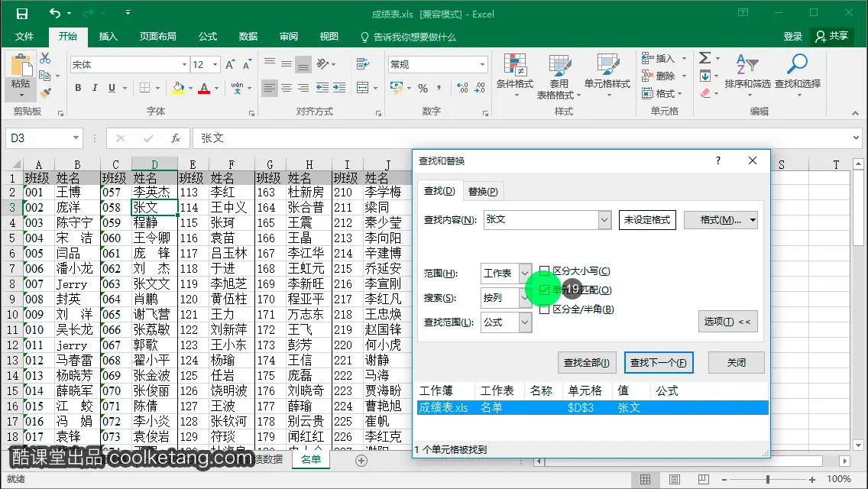The image size is (868, 489).
Task: Click the add new sheet plus icon
Action: (361, 460)
